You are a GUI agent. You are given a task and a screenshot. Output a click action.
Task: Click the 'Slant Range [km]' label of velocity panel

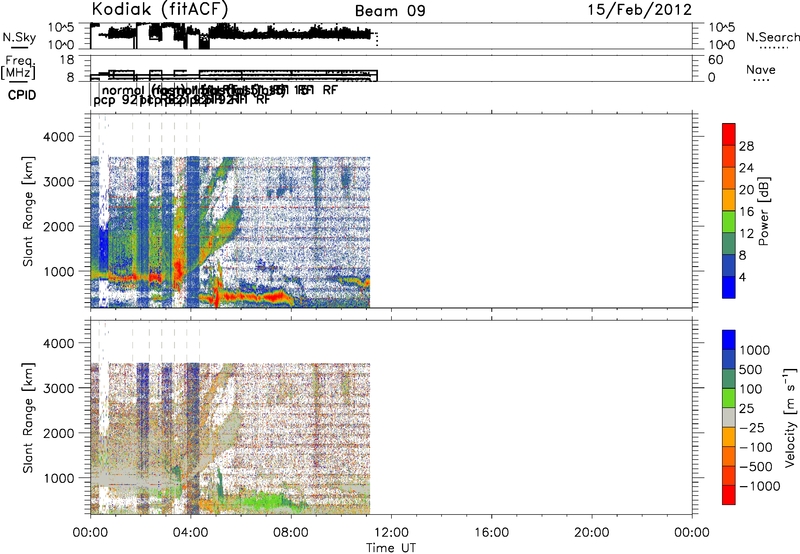(28, 418)
